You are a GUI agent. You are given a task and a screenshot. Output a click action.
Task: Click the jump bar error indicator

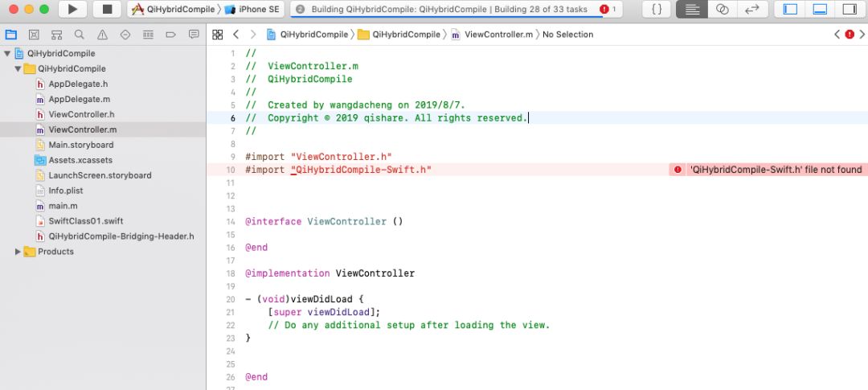pyautogui.click(x=850, y=35)
